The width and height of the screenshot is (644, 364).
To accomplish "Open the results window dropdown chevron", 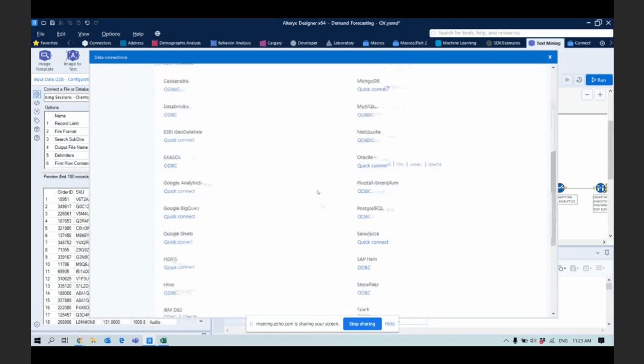I will tap(598, 252).
